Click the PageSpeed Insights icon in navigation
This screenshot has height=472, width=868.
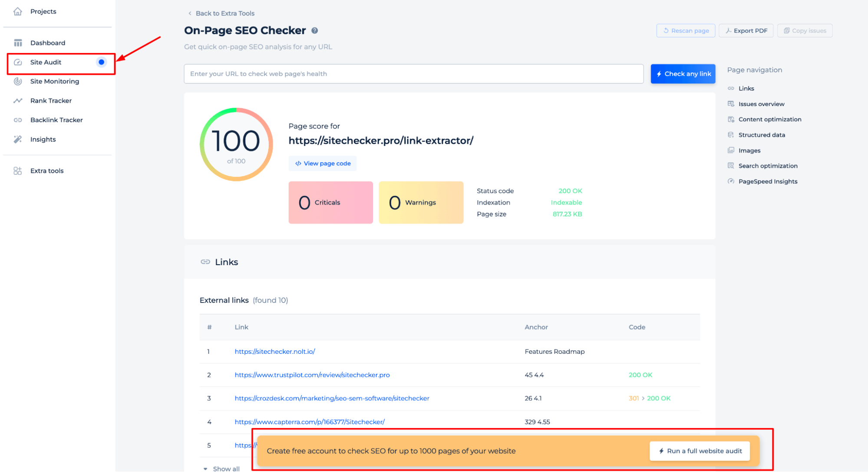pyautogui.click(x=731, y=181)
